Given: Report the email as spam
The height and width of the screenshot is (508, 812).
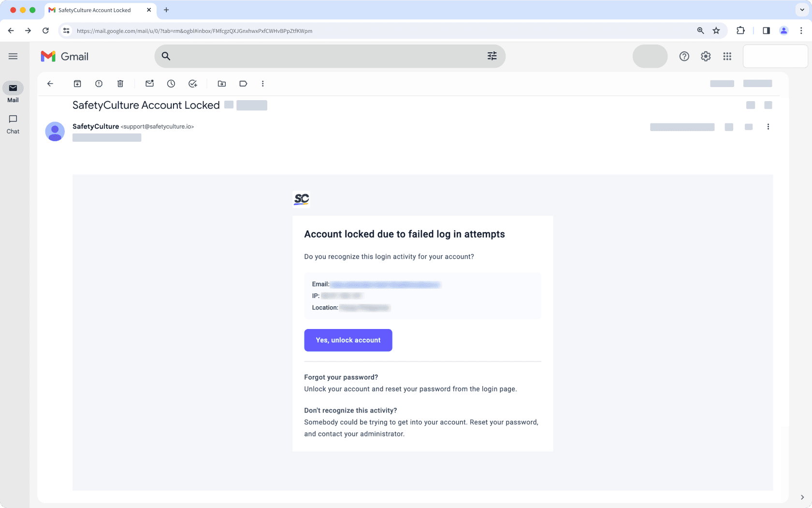Looking at the screenshot, I should [99, 83].
